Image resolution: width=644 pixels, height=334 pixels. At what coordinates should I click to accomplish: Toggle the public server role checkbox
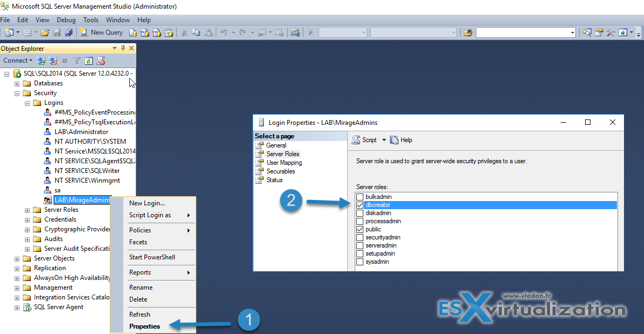pyautogui.click(x=360, y=229)
